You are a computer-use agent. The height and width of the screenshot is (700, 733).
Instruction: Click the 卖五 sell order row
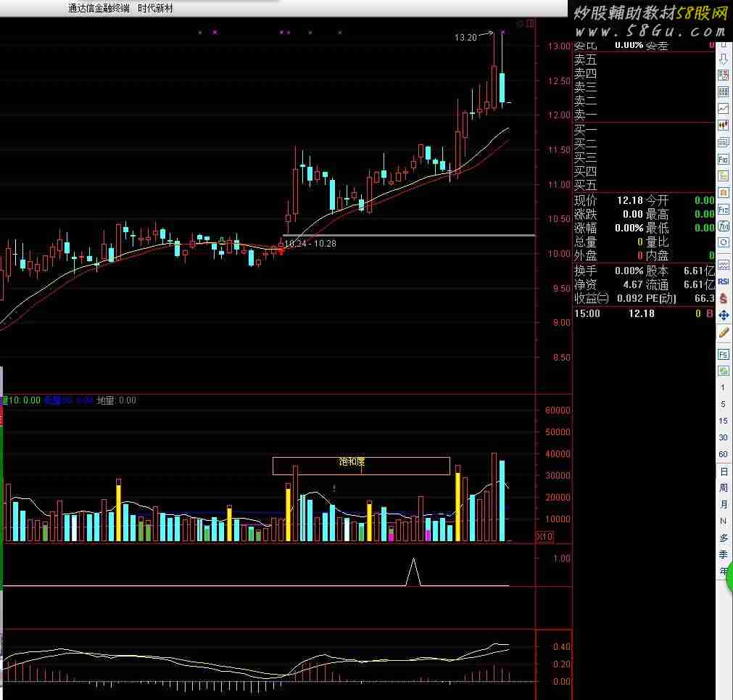pyautogui.click(x=644, y=60)
